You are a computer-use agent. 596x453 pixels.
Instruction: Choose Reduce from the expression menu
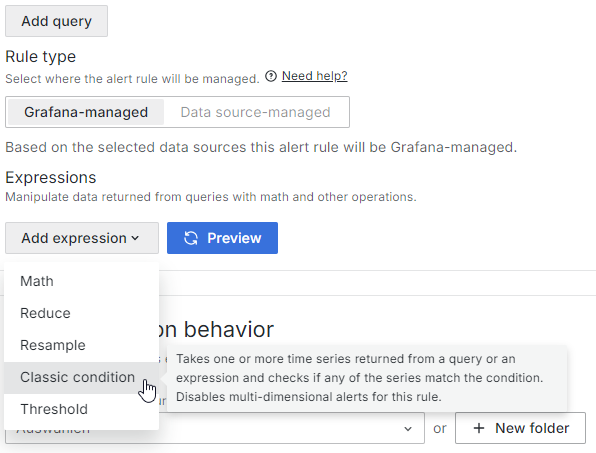pos(81,313)
